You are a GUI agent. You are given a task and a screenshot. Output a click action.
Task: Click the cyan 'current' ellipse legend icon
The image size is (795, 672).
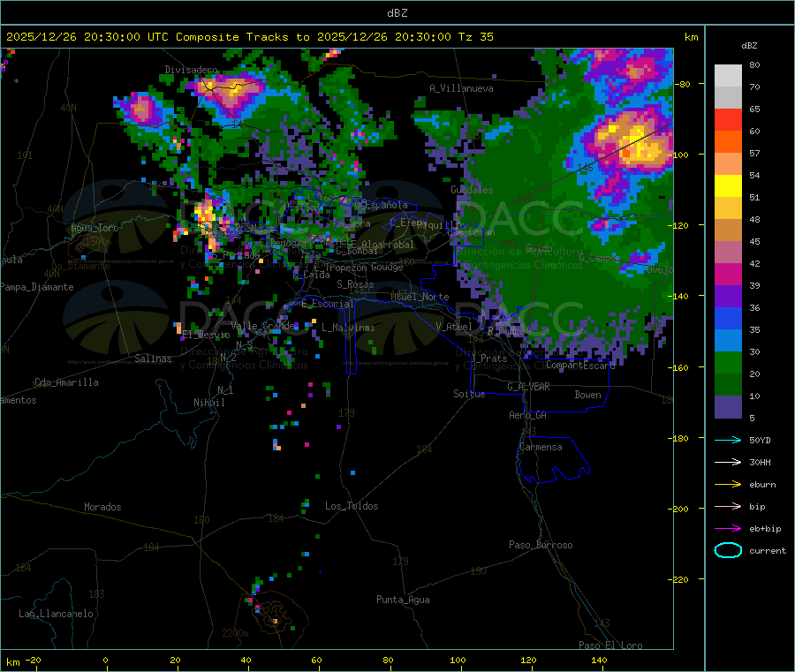pos(728,550)
